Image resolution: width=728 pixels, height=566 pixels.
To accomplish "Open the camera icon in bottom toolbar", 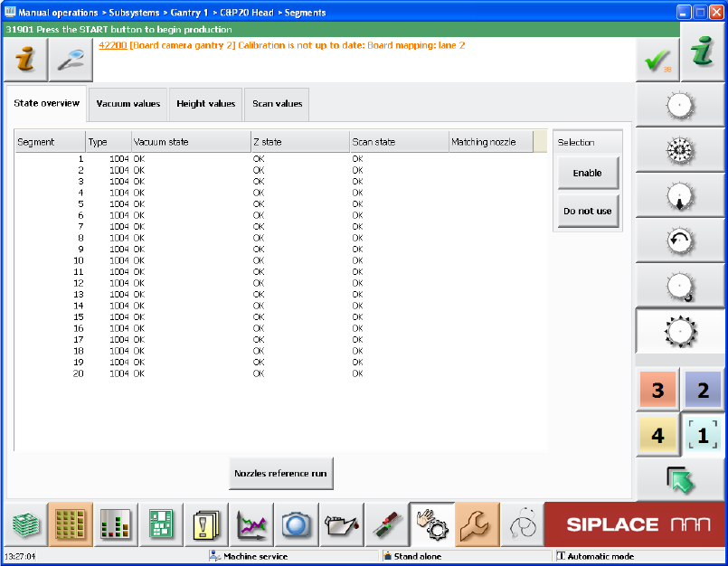I will [297, 524].
